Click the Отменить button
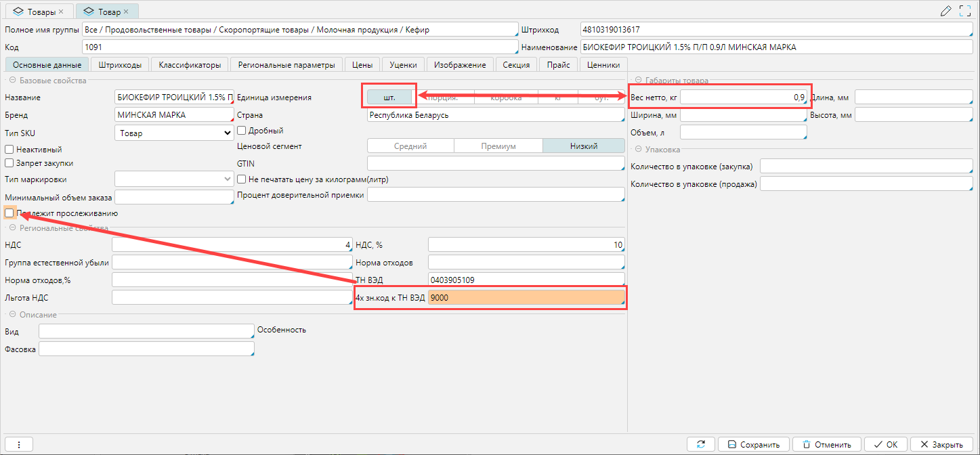Image resolution: width=980 pixels, height=455 pixels. click(826, 444)
